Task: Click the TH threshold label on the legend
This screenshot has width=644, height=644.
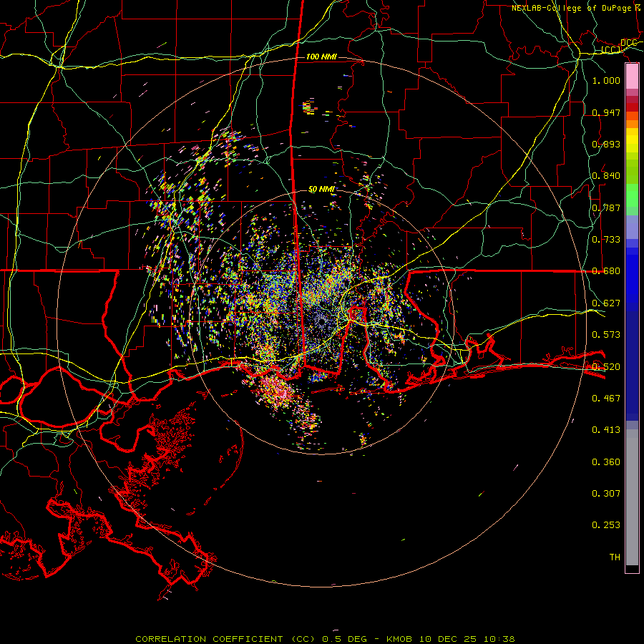Action: 615,557
